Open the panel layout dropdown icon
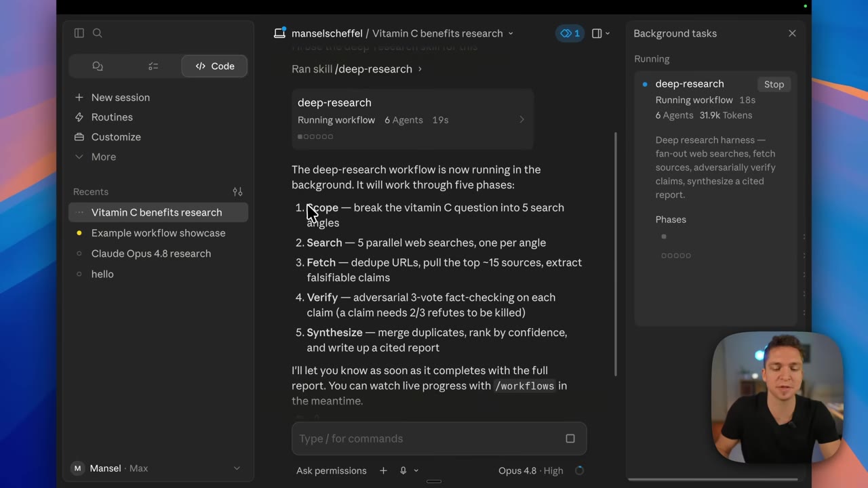The height and width of the screenshot is (488, 868). coord(601,33)
